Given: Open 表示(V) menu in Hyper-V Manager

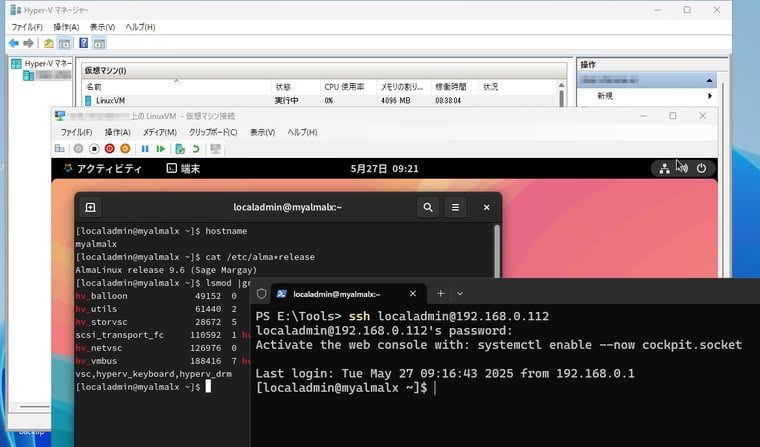Looking at the screenshot, I should 102,27.
